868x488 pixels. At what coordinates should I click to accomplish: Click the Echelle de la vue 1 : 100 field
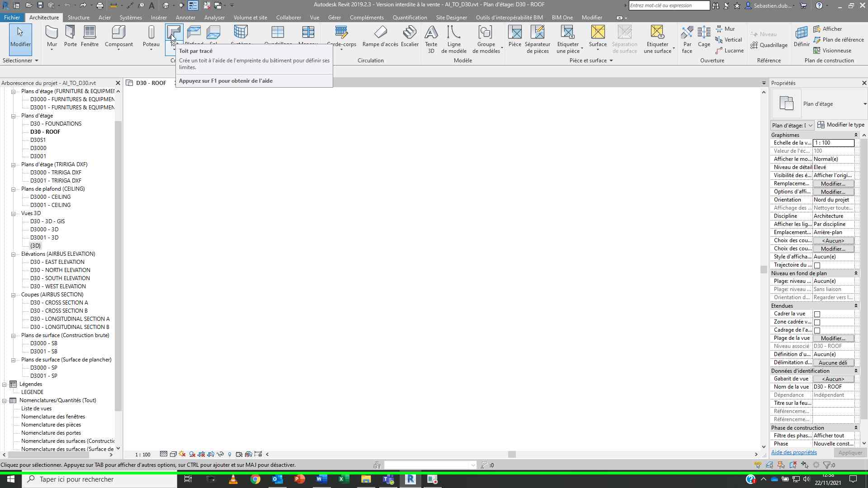click(x=833, y=143)
